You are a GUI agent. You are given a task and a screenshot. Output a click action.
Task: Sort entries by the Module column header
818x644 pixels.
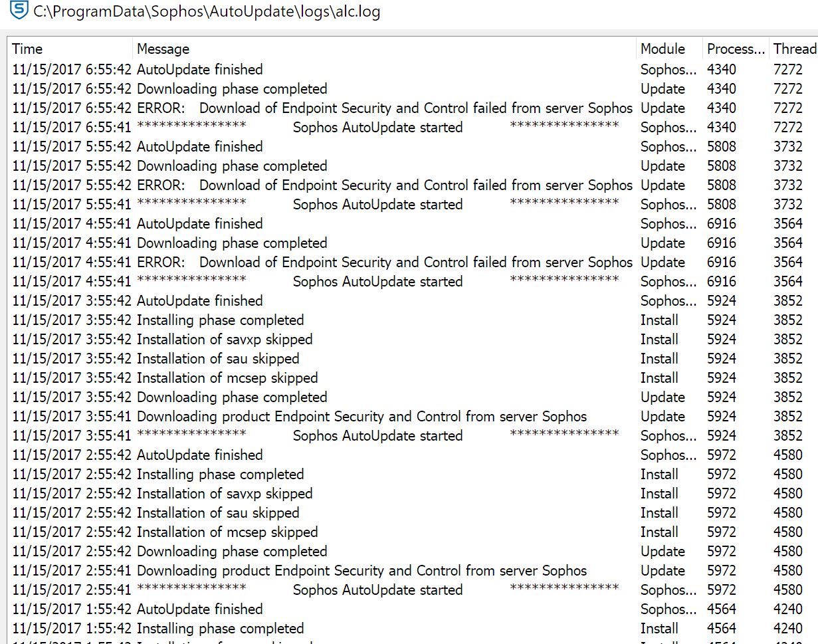coord(663,49)
